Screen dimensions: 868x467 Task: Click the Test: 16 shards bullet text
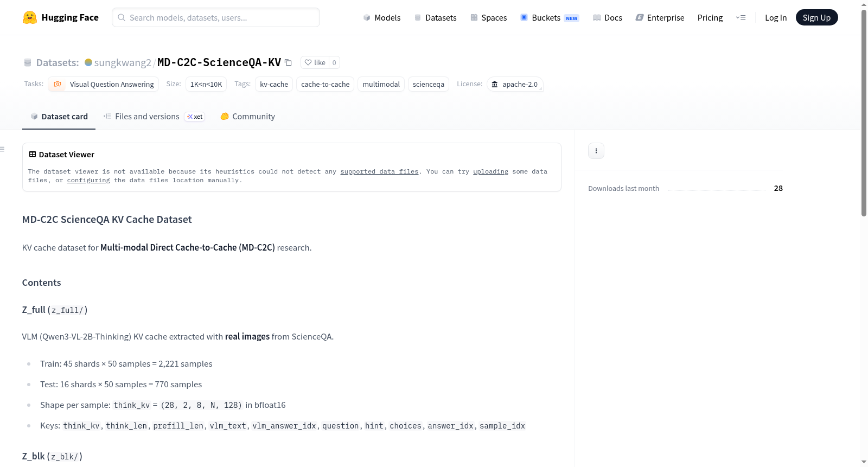coord(121,385)
